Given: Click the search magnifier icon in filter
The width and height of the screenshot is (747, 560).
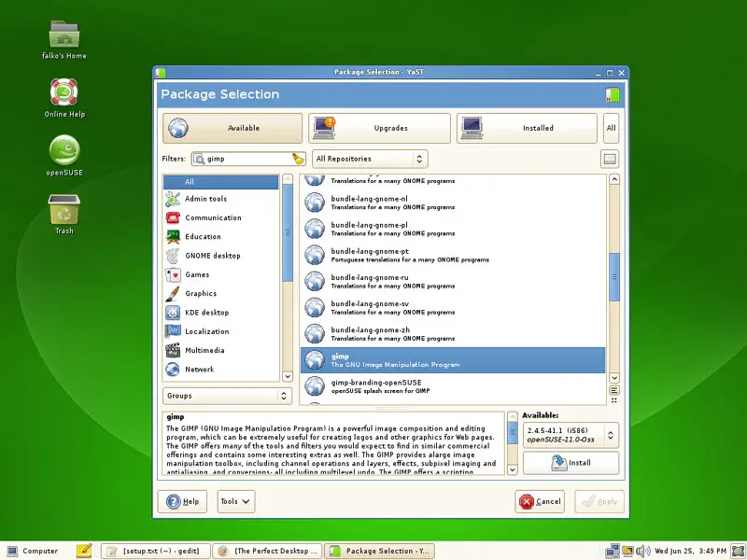Looking at the screenshot, I should (200, 159).
